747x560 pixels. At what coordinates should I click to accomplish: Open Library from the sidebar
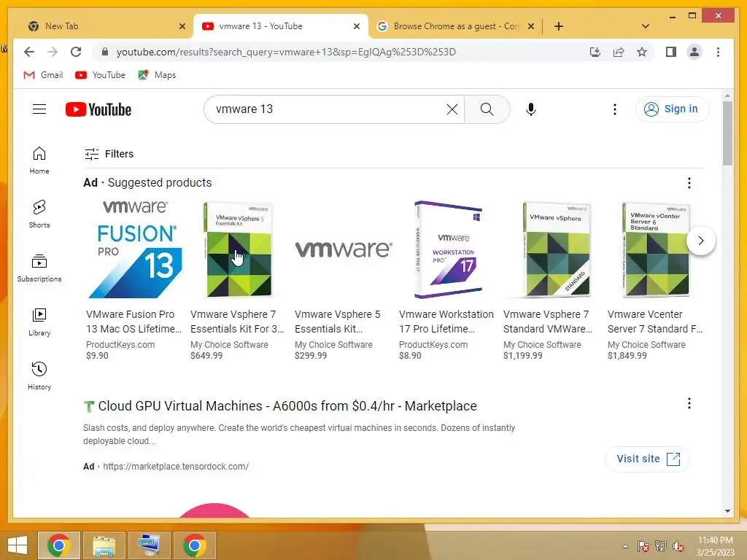click(x=39, y=322)
